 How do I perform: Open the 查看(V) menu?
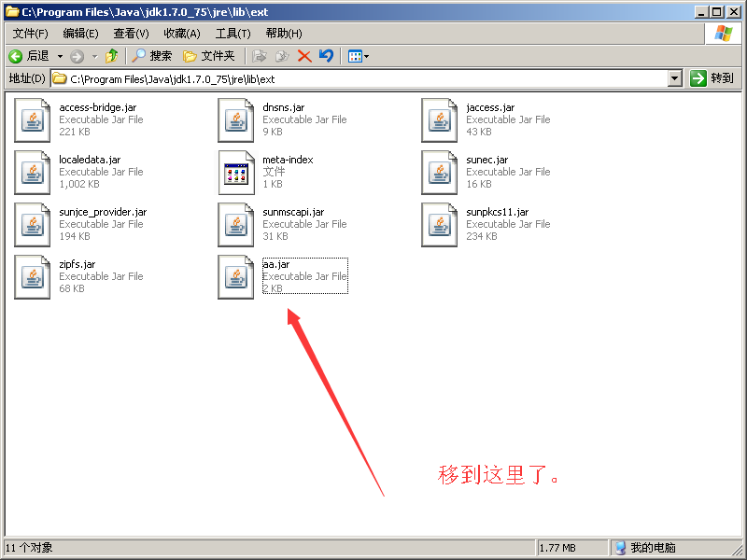click(131, 34)
